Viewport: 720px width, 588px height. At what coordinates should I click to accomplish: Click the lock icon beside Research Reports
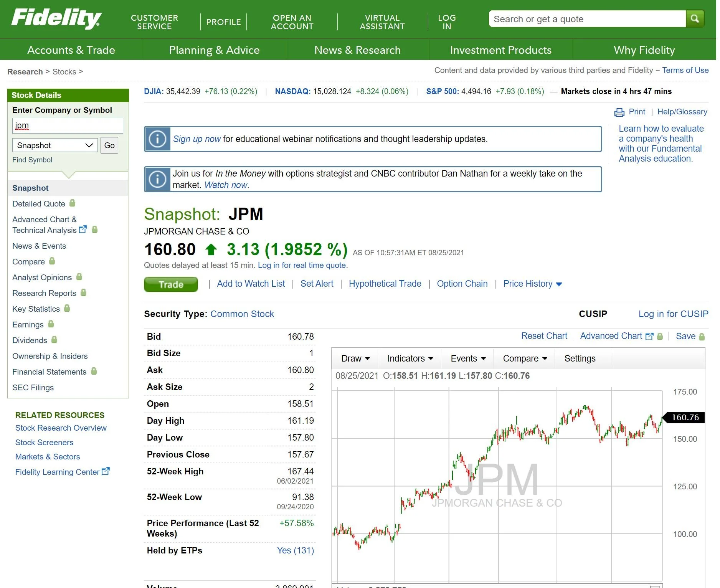(83, 292)
